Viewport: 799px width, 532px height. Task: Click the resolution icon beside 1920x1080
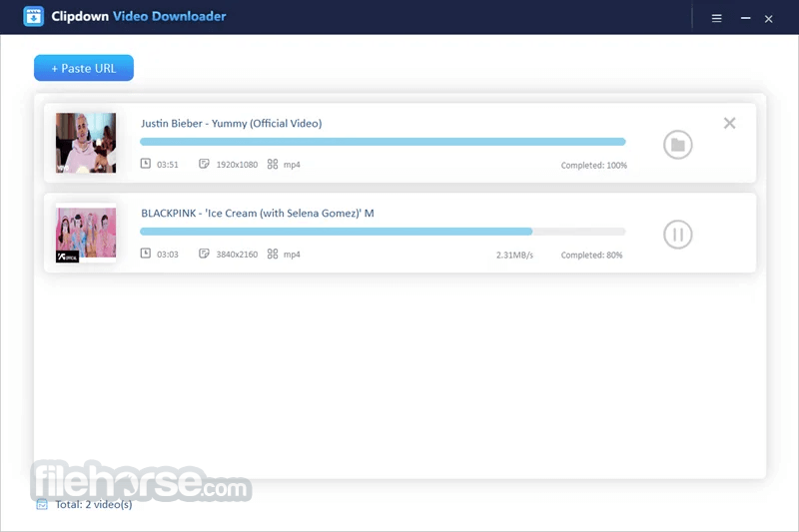204,164
